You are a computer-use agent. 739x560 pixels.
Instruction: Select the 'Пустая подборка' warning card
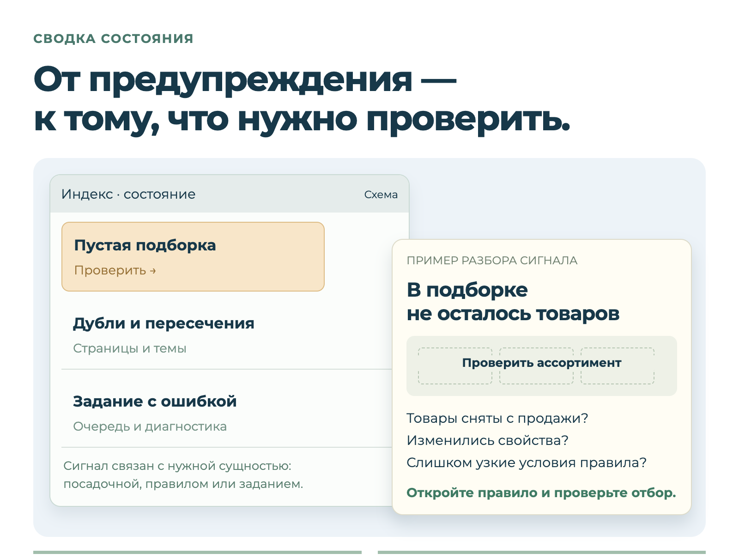click(193, 256)
